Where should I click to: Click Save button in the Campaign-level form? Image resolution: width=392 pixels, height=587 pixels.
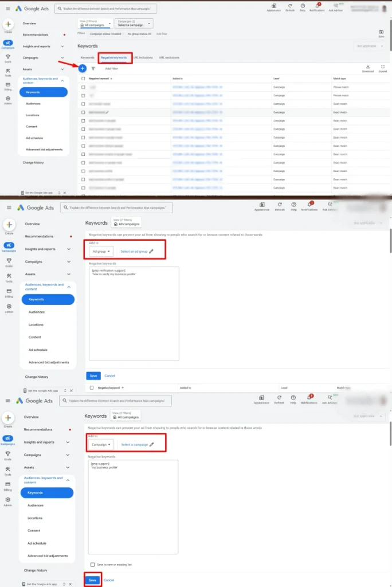(x=92, y=580)
